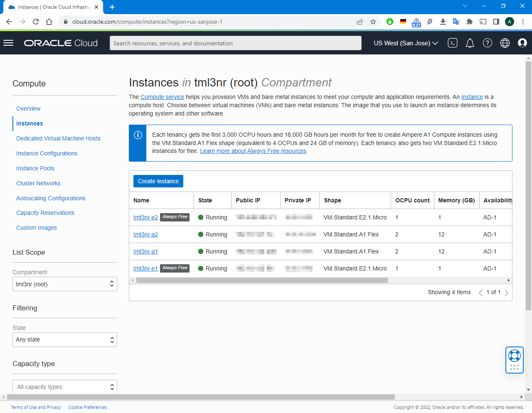Open Instance Configurations
Screen dimensions: 532x413
pyautogui.click(x=47, y=153)
